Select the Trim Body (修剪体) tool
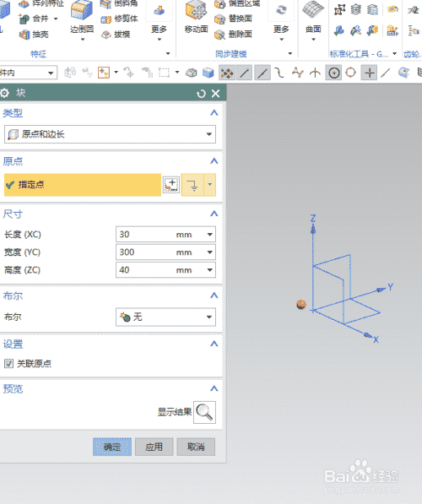The height and width of the screenshot is (504, 422). pos(119,19)
